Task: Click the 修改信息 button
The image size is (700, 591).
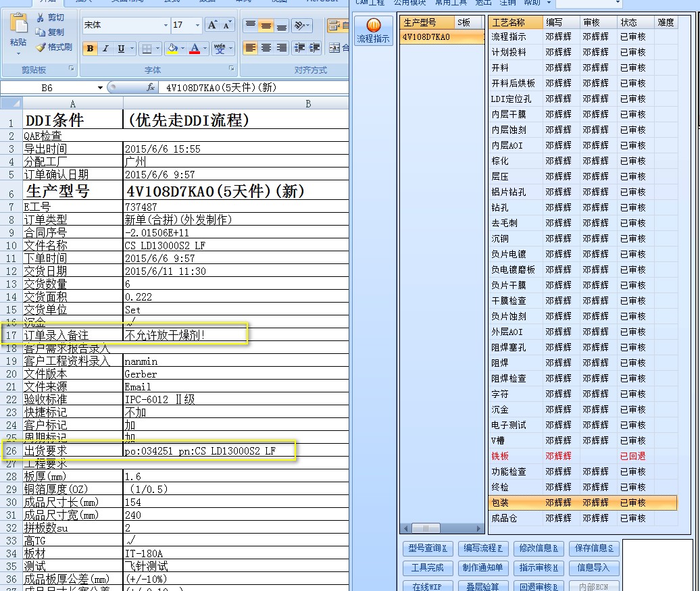Action: [x=539, y=548]
